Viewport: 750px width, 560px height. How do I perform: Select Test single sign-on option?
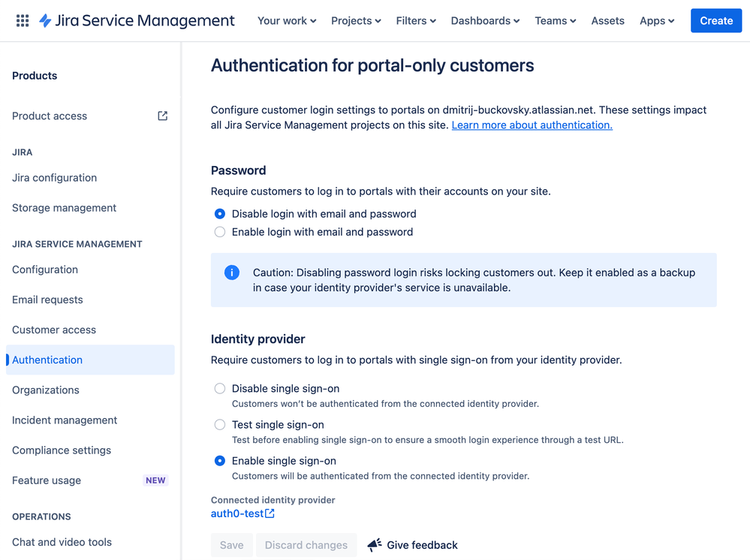(x=219, y=425)
